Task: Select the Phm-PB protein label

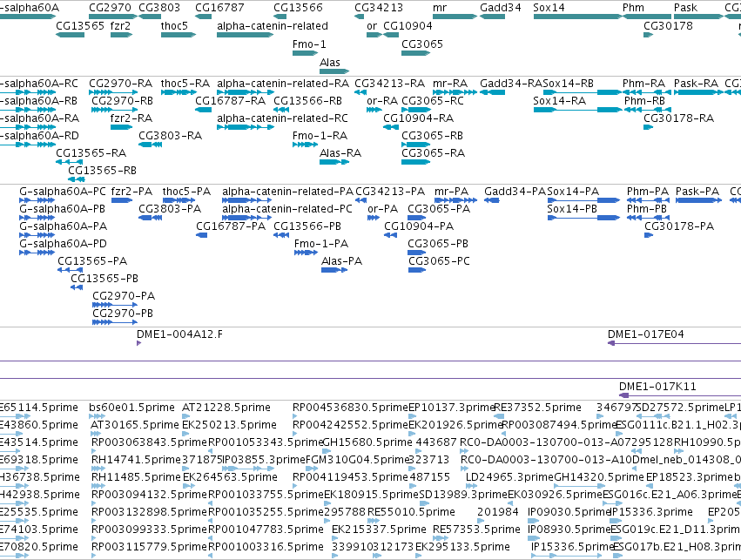Action: 646,209
